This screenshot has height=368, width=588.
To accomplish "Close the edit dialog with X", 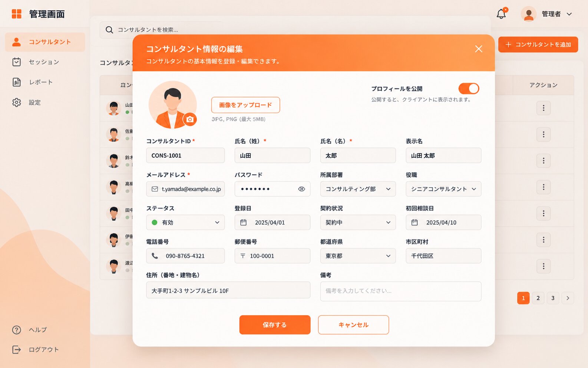I will coord(479,49).
